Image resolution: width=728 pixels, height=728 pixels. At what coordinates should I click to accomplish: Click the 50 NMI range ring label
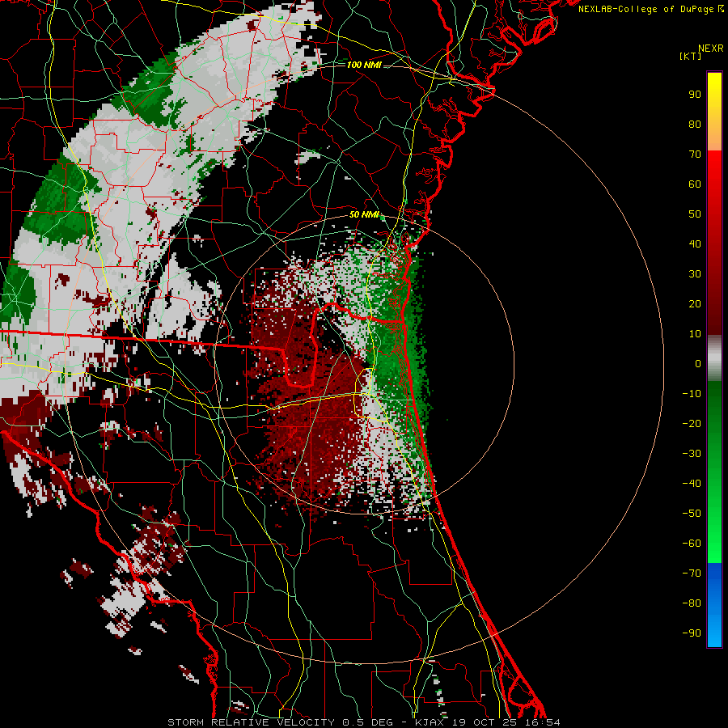364,214
